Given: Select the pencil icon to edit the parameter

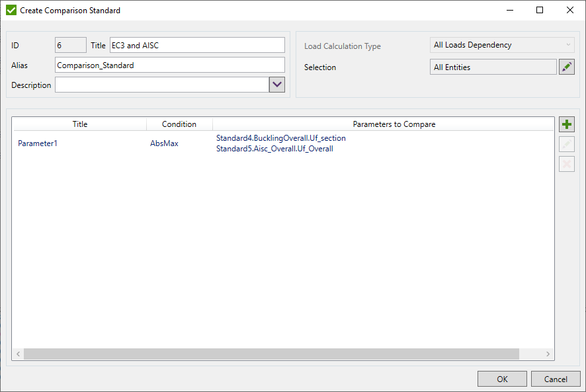Looking at the screenshot, I should click(567, 143).
